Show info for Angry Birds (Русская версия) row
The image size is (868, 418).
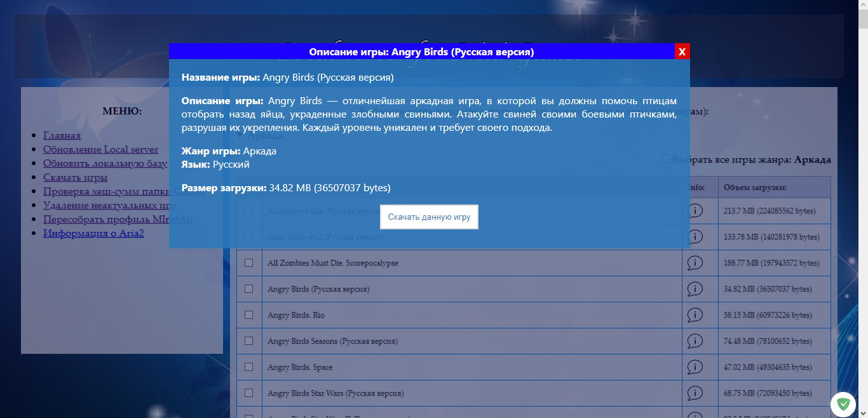tap(695, 288)
